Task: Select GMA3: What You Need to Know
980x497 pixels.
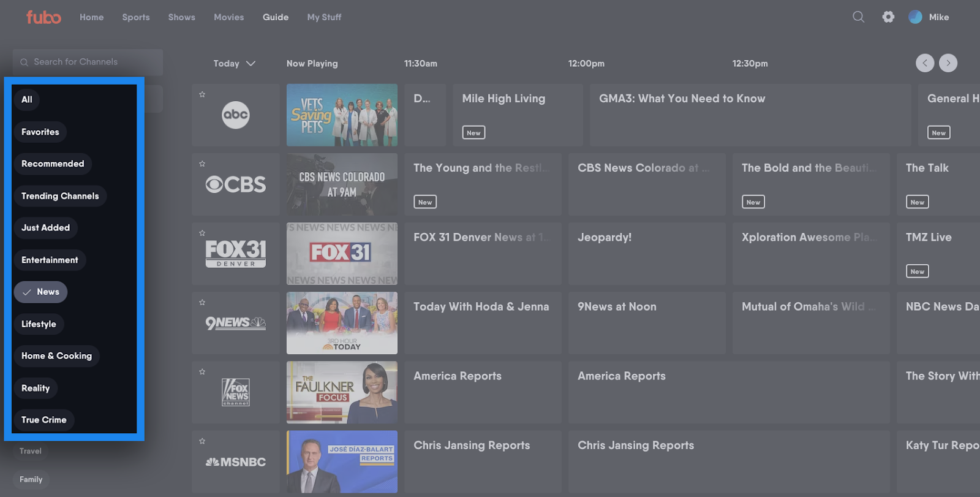Action: 750,115
